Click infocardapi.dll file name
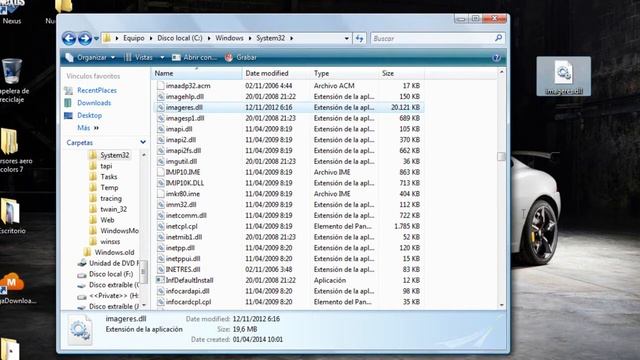This screenshot has width=640, height=360. pyautogui.click(x=187, y=291)
